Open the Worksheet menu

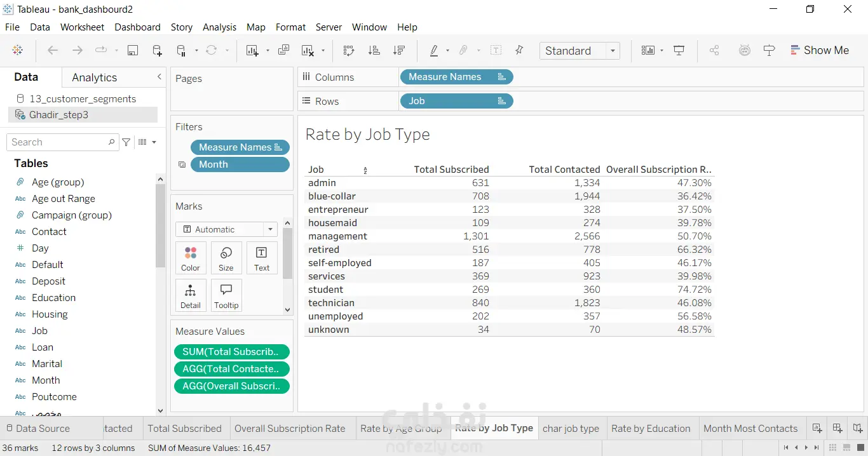[82, 27]
